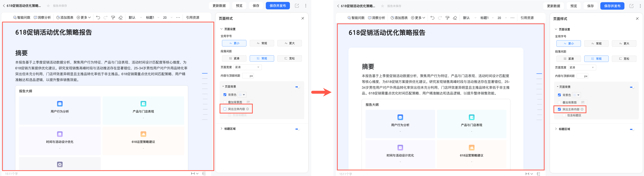Viewport: 644px width, 176px height.
Task: Click the 用户行为分析 card icon in the left window
Action: (60, 103)
